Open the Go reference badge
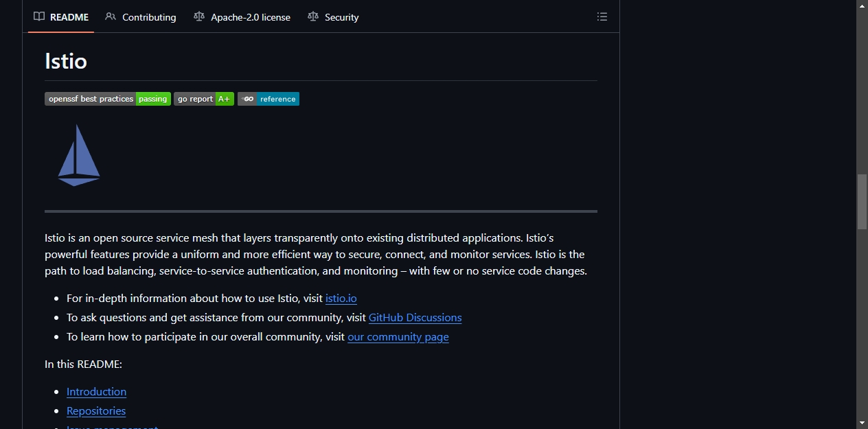 tap(269, 99)
